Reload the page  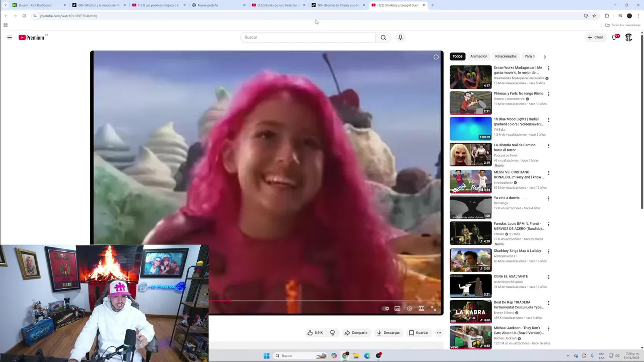(x=24, y=16)
